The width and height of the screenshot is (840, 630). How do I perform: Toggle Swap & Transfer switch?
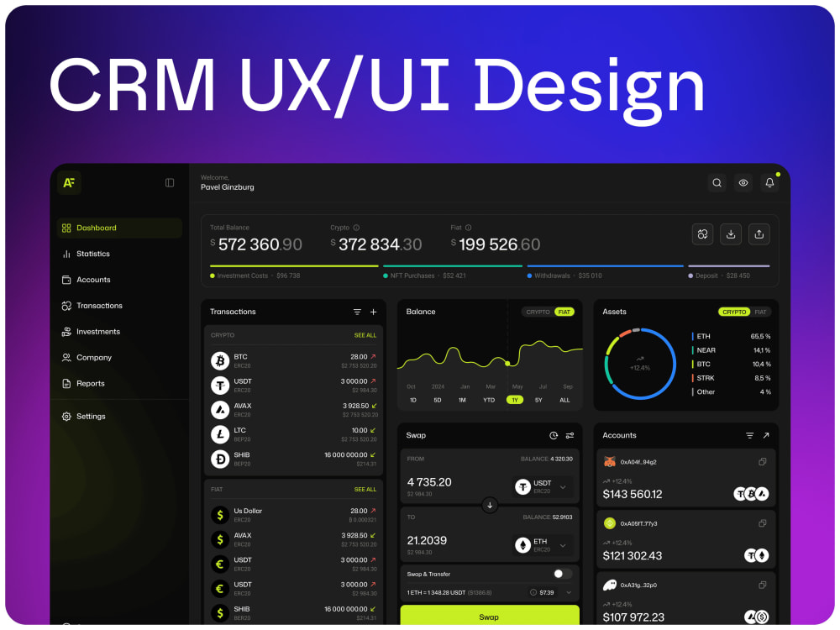tap(563, 574)
